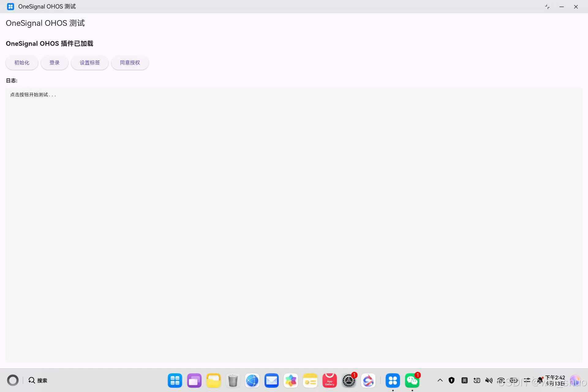Tap the 设置标签 button
This screenshot has width=588, height=392.
(90, 62)
